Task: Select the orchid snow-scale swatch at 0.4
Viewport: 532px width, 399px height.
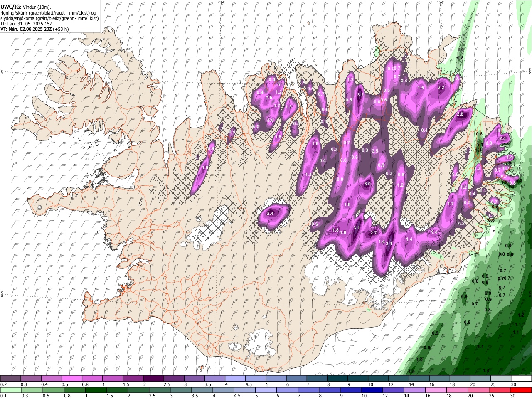Action: 52,379
